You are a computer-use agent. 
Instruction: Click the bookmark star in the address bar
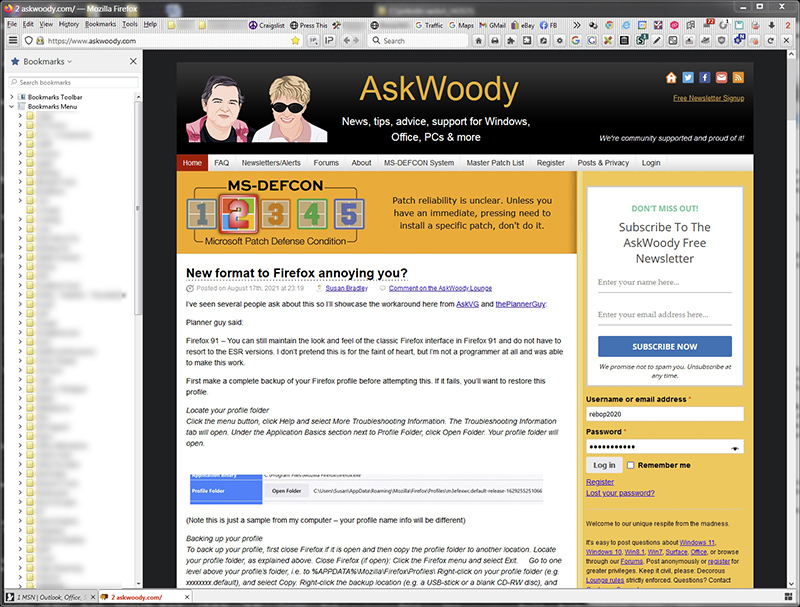tap(295, 41)
